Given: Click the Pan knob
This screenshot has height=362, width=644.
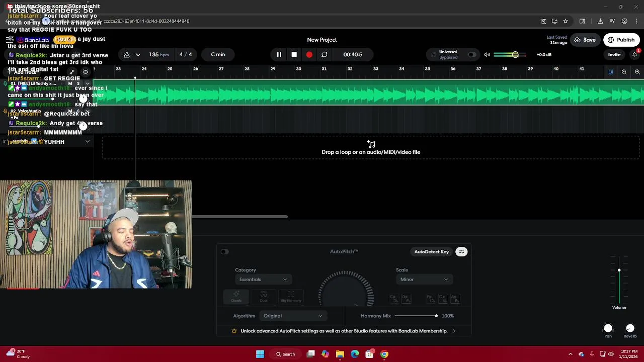Looking at the screenshot, I should pos(608,328).
